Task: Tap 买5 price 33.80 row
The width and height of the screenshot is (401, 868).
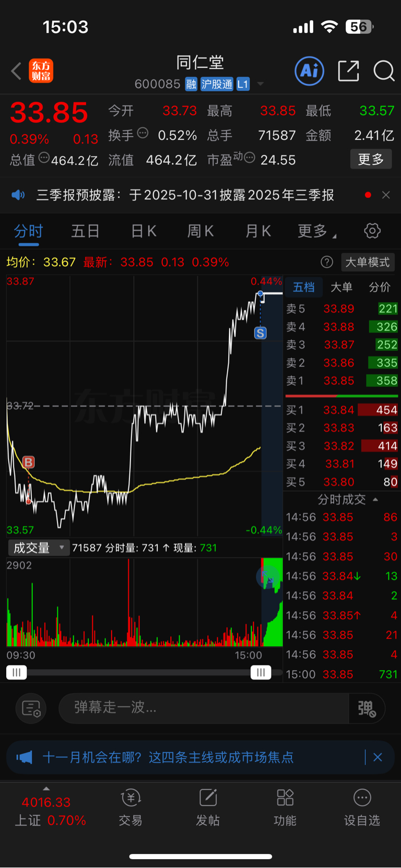Action: pyautogui.click(x=341, y=482)
